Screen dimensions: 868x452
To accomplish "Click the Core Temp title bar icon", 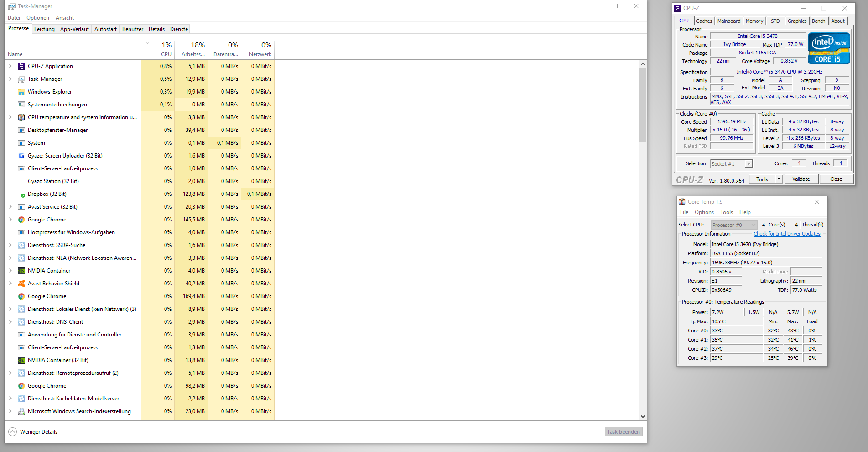I will coord(682,202).
